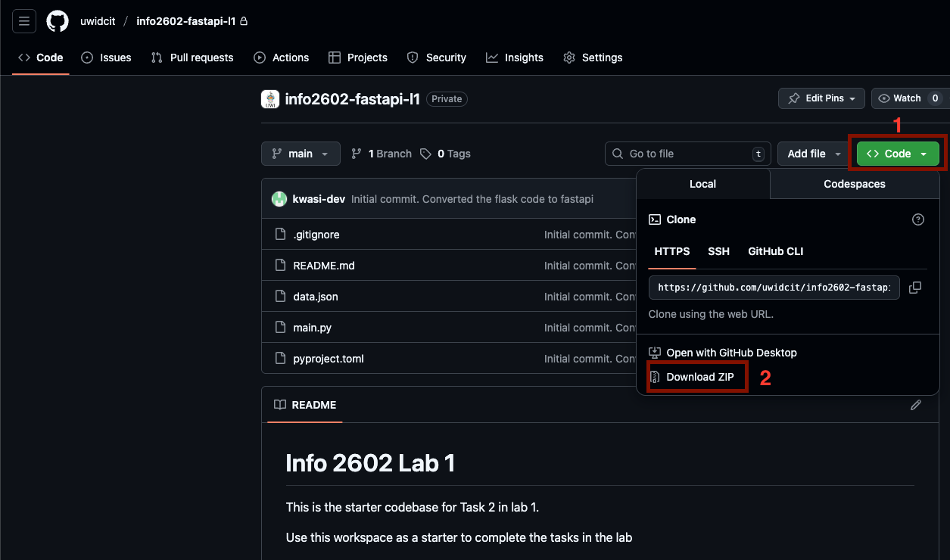Click Open with GitHub Desktop

pyautogui.click(x=731, y=353)
